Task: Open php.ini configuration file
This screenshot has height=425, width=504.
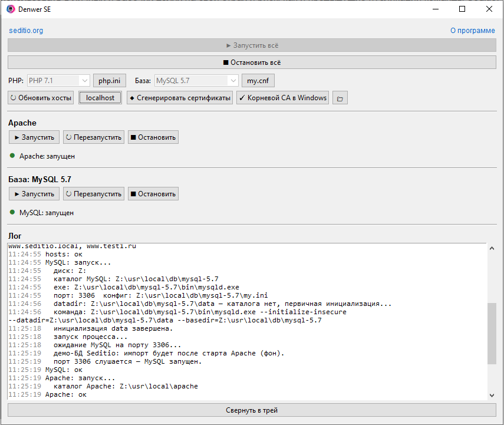Action: coord(110,81)
